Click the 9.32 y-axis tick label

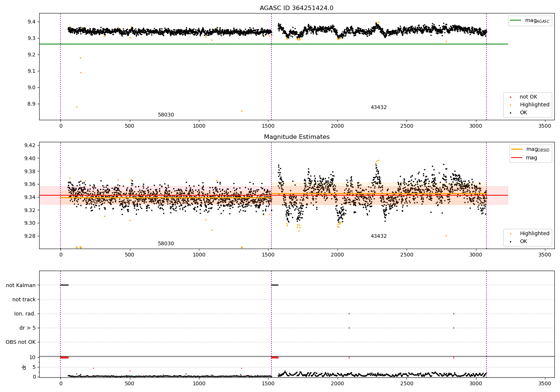30,210
